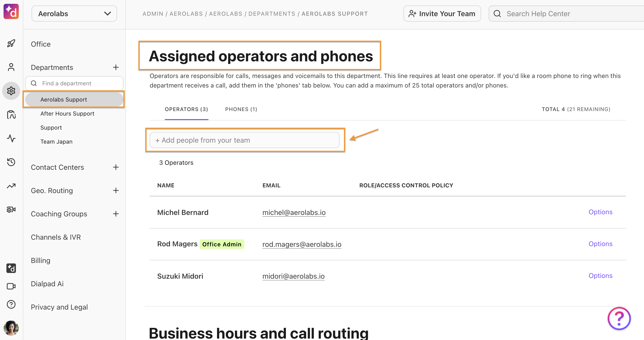Click the Michel Bernard name
644x340 pixels.
pos(183,212)
